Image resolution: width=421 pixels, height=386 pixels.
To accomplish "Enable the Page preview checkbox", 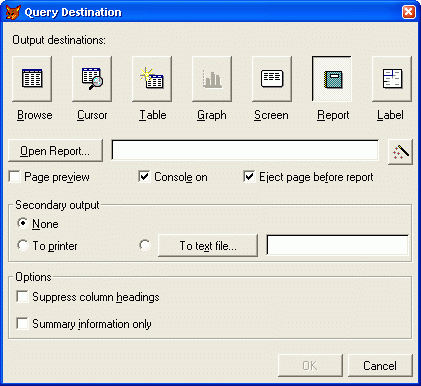I will click(x=15, y=177).
